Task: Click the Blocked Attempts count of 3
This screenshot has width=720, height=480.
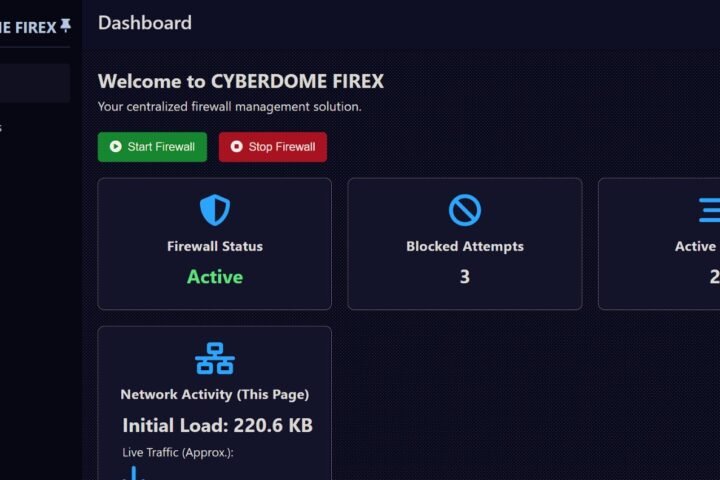Action: coord(465,277)
